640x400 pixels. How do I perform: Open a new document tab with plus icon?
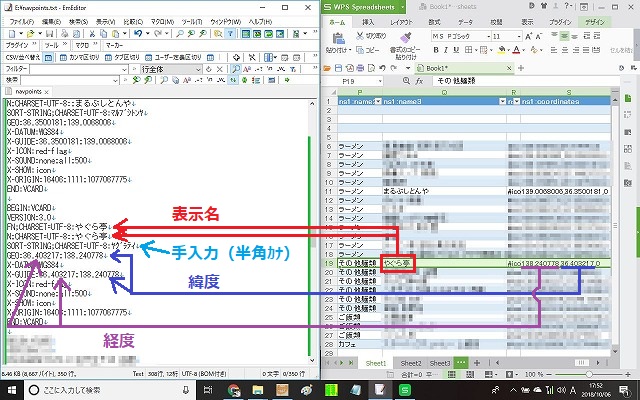point(521,68)
